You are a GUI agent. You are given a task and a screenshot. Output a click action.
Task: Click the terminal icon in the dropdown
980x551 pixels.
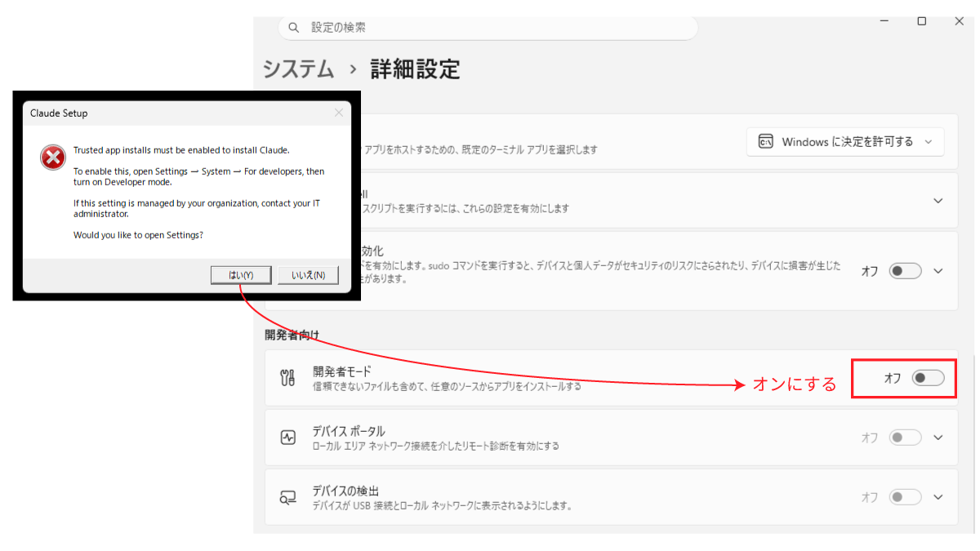[x=765, y=142]
